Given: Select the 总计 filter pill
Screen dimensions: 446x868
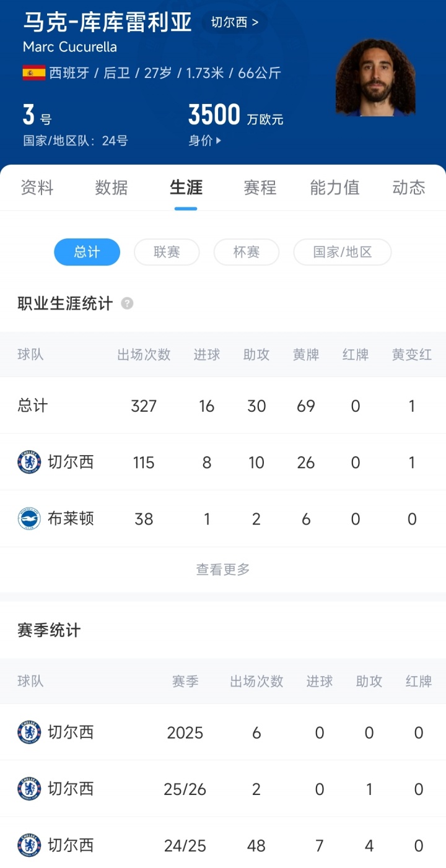Looking at the screenshot, I should click(x=87, y=252).
